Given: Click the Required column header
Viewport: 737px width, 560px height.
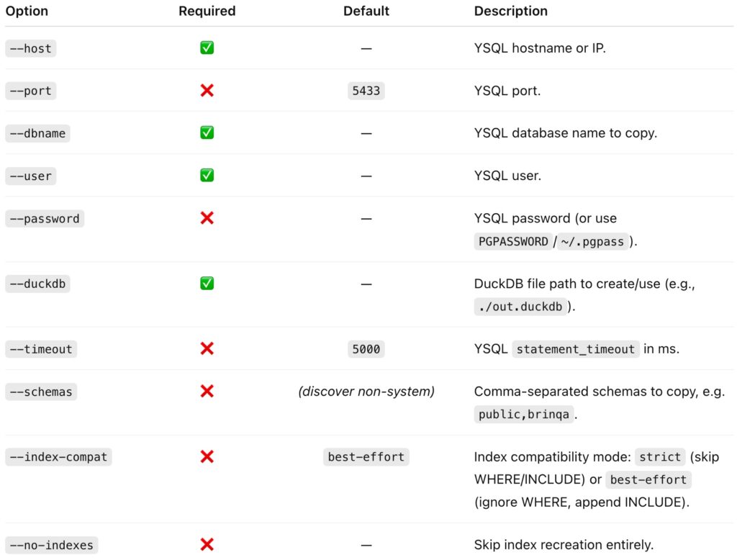Looking at the screenshot, I should (207, 12).
